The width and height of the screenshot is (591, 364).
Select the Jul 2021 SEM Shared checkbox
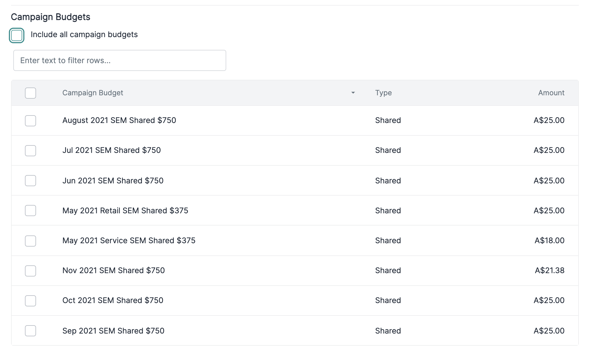30,151
